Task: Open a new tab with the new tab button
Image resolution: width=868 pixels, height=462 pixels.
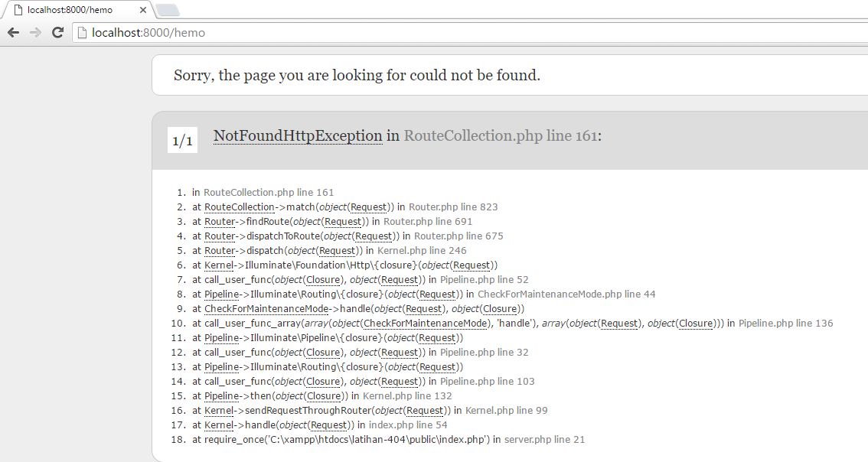Action: point(167,10)
